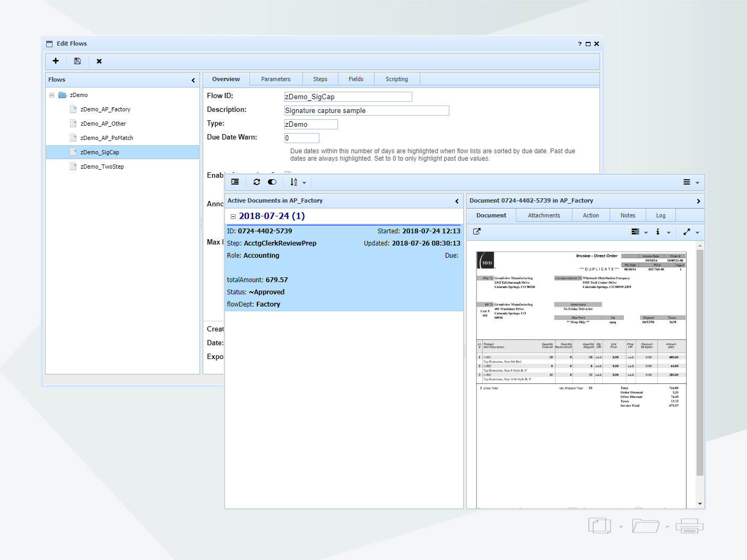Open the sort options dropdown arrow

coord(305,182)
